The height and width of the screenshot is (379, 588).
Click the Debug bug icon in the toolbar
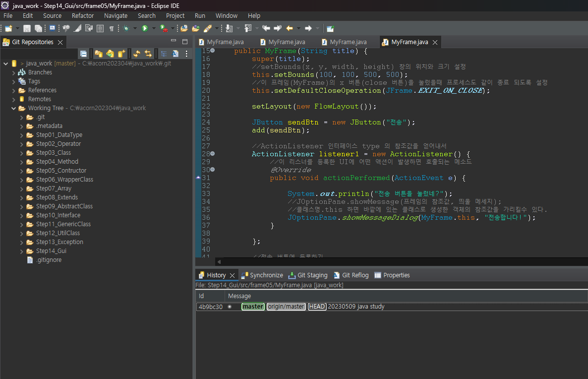[126, 29]
